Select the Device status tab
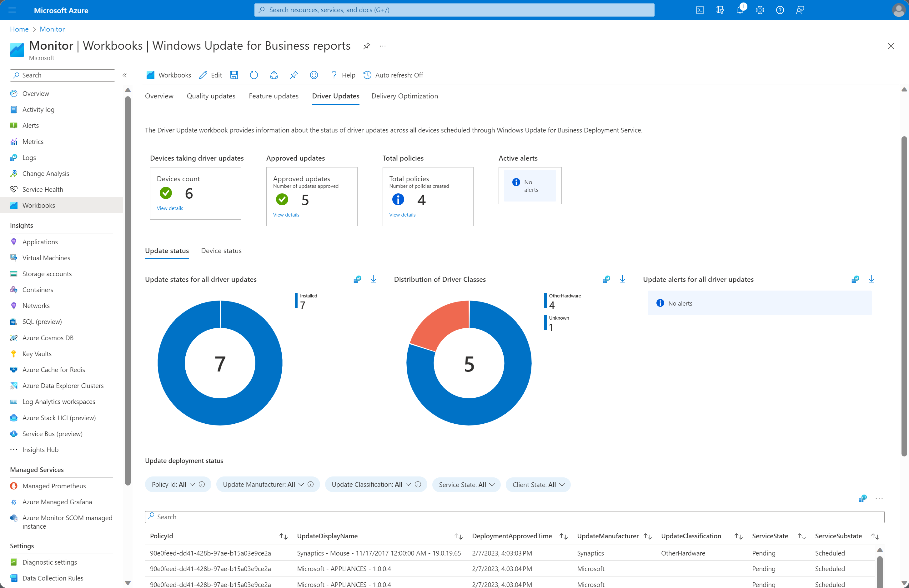Screen dimensions: 909x588 [221, 251]
